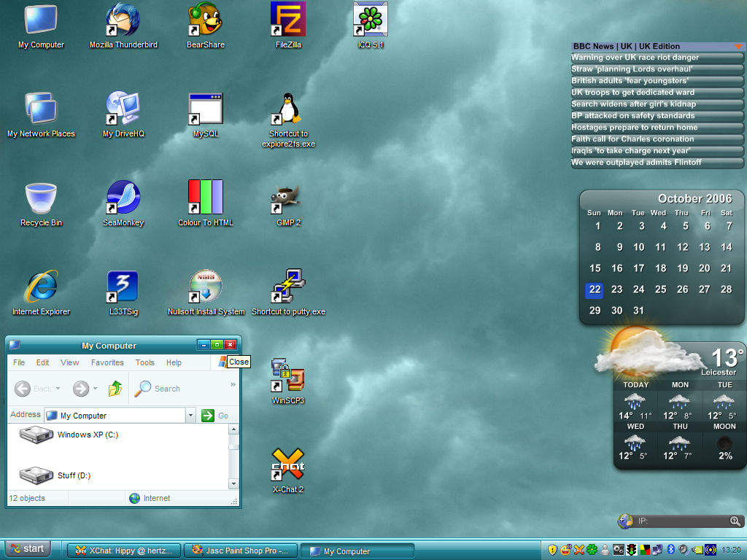747x560 pixels.
Task: Click the green Go arrow button
Action: (208, 416)
